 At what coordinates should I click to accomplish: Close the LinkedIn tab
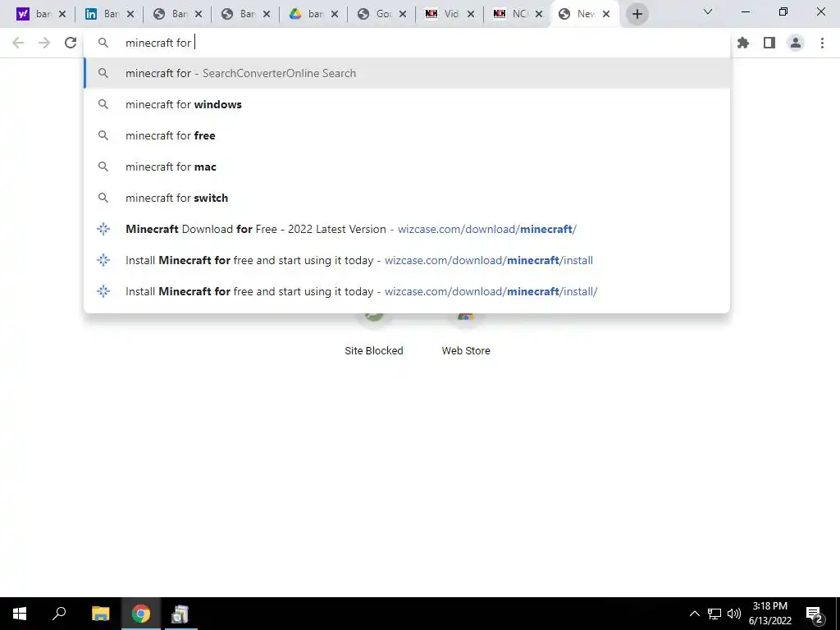(x=130, y=15)
